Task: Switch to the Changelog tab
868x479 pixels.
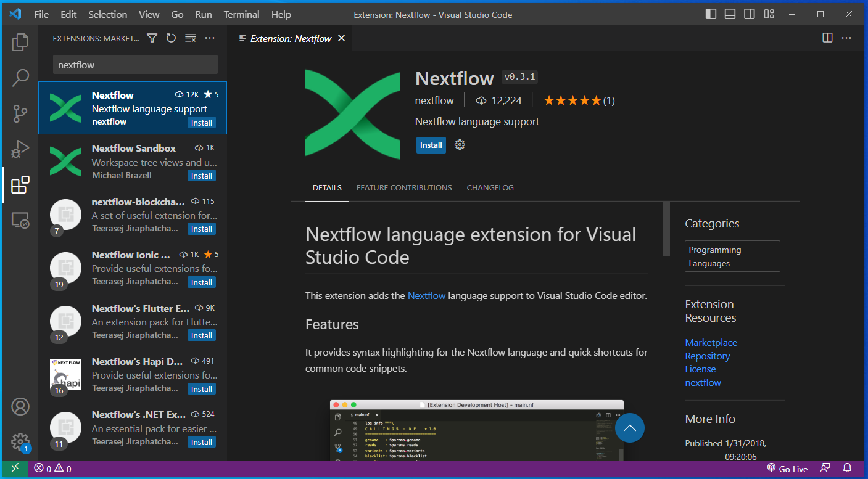Action: 490,187
